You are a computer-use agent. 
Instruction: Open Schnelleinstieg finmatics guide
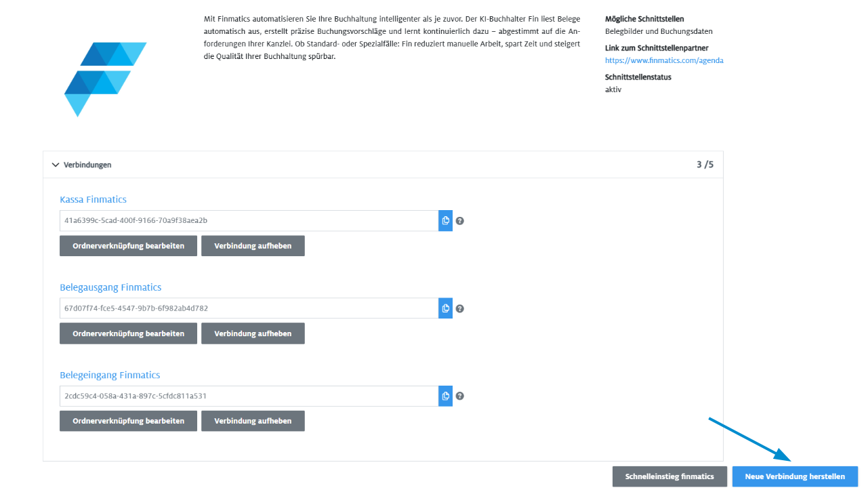669,476
